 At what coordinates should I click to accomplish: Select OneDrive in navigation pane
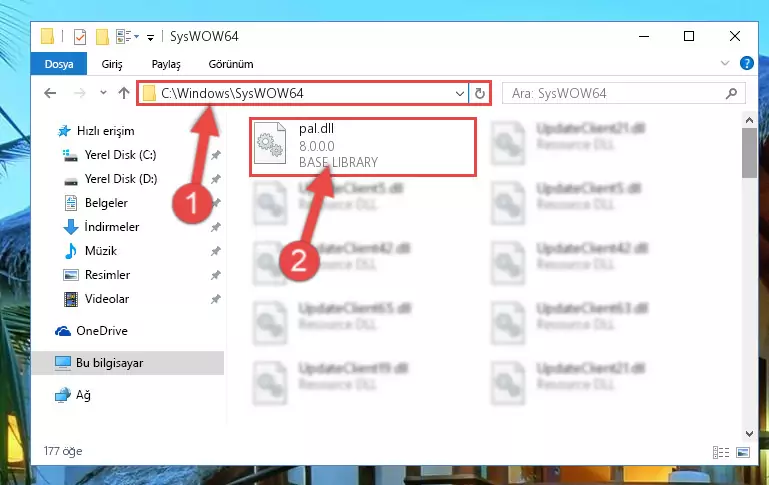[x=102, y=331]
